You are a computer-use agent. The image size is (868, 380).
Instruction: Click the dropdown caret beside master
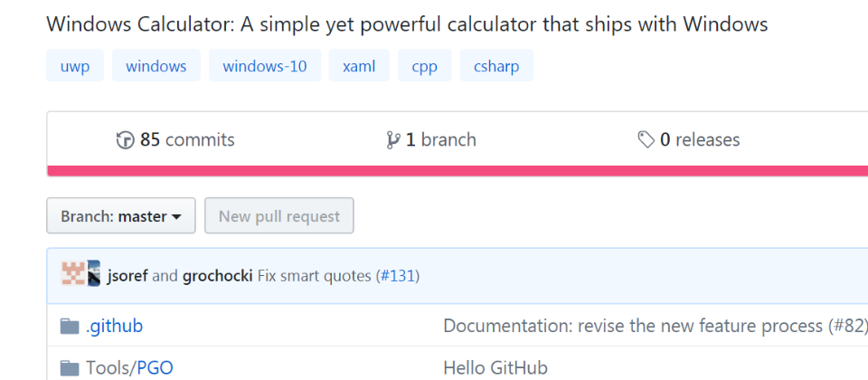pos(176,216)
